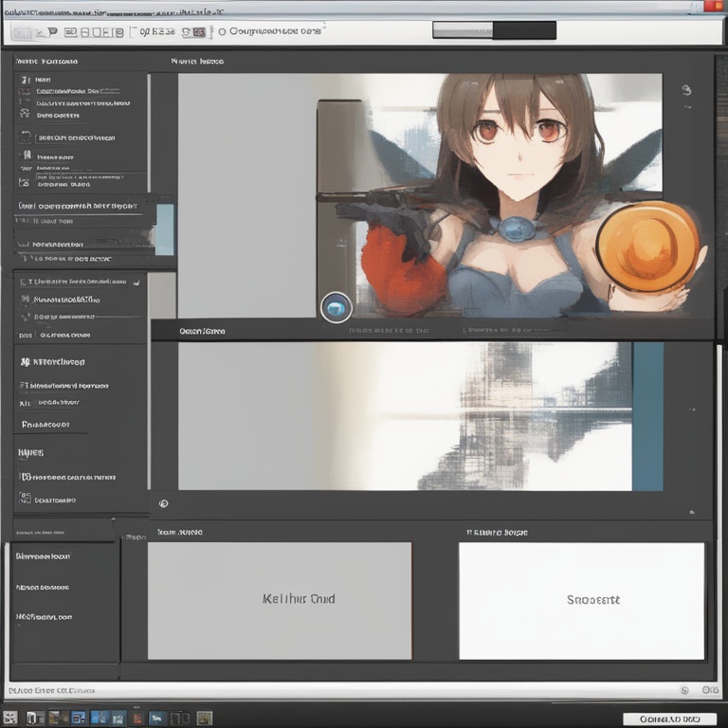Image resolution: width=728 pixels, height=728 pixels.
Task: Click the label heading the lower preview pane
Action: pos(202,331)
